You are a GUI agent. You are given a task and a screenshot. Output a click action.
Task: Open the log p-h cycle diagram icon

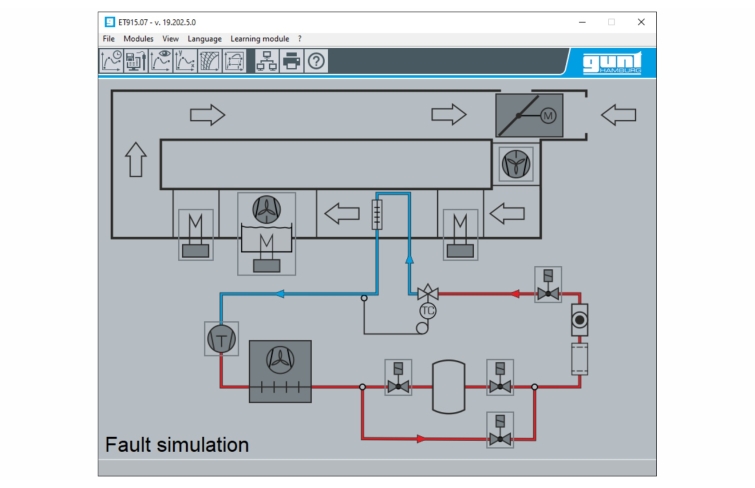[234, 61]
